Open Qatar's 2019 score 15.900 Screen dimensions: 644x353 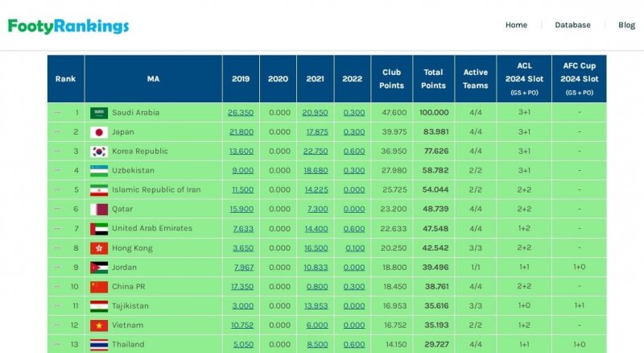[241, 210]
